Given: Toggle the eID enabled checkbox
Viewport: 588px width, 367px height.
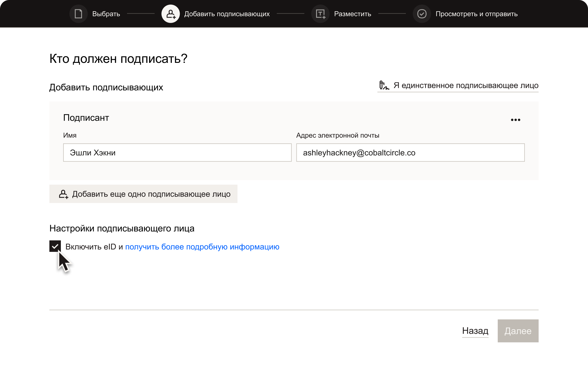Looking at the screenshot, I should tap(55, 247).
